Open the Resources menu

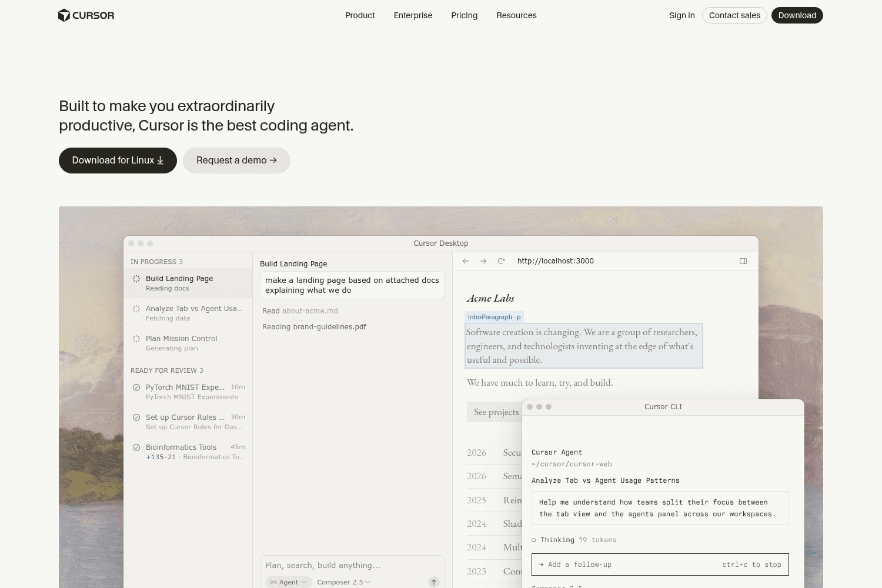(x=516, y=15)
